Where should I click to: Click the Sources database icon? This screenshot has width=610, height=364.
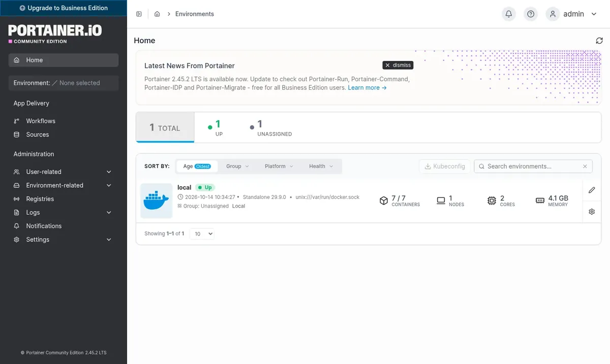tap(17, 135)
